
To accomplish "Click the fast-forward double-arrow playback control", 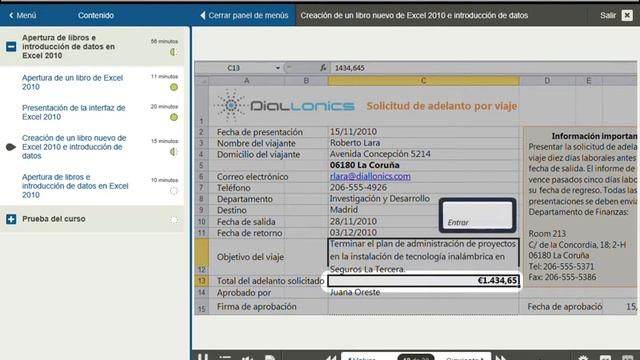I will [501, 358].
